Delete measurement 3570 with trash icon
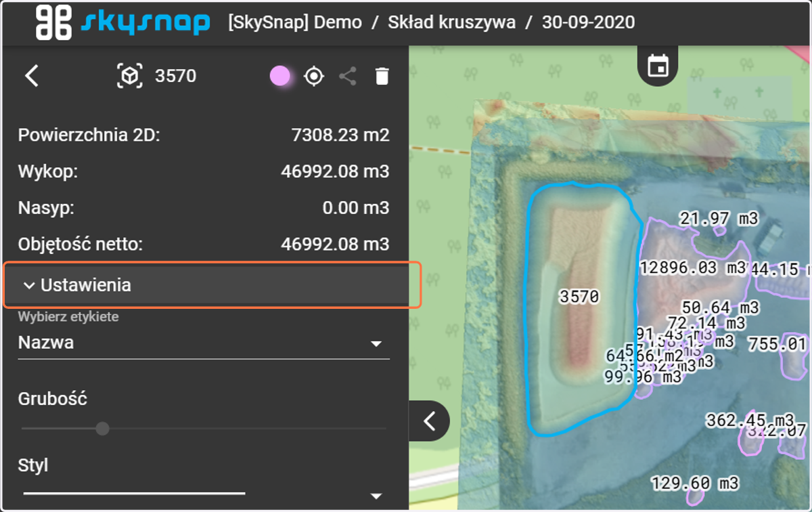This screenshot has height=512, width=812. (382, 76)
